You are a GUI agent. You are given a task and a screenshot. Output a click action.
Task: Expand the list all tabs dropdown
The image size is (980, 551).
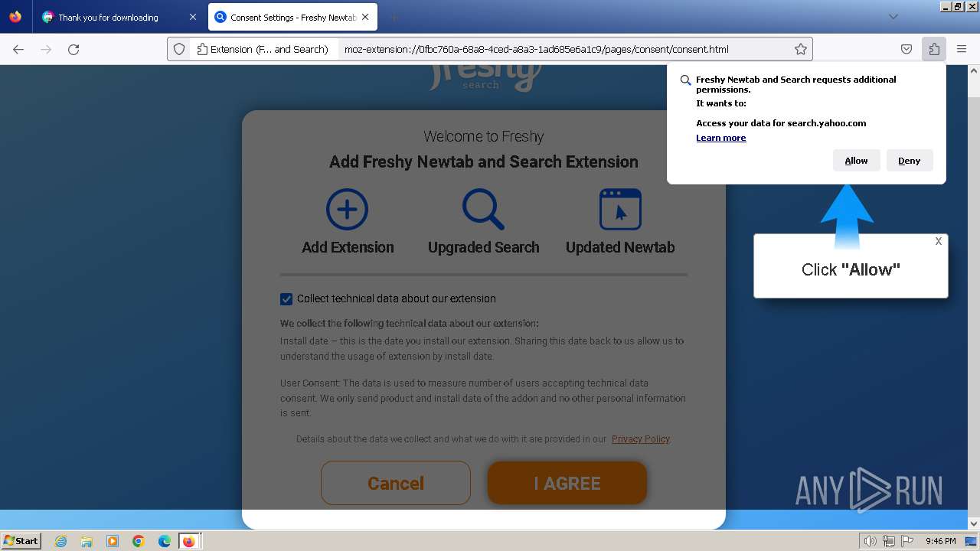point(893,17)
